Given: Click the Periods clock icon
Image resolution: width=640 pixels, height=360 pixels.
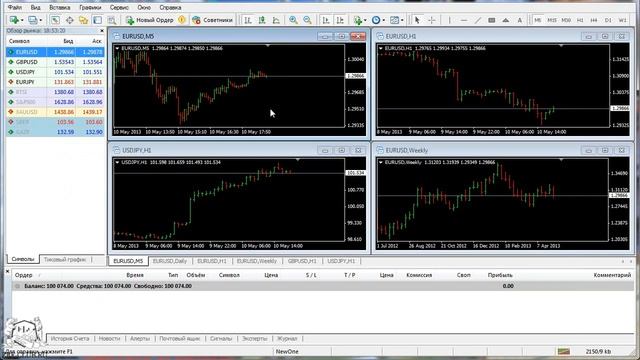Looking at the screenshot, I should 376,20.
